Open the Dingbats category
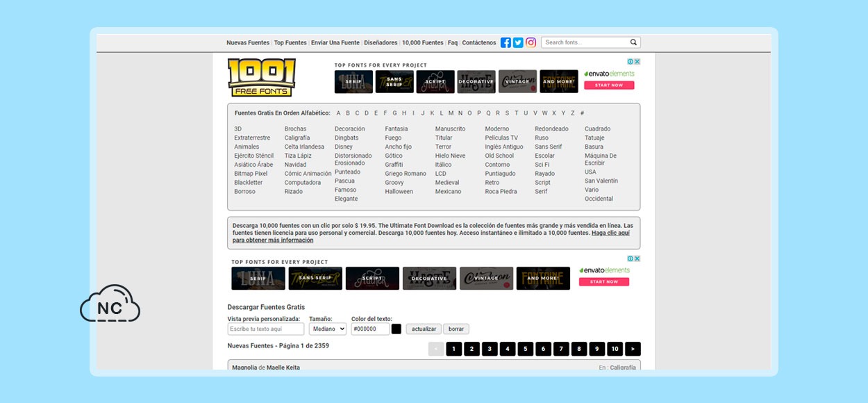 [347, 138]
